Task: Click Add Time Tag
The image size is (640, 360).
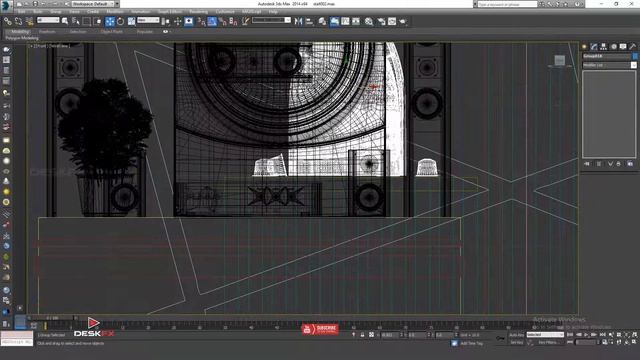Action: pos(471,343)
